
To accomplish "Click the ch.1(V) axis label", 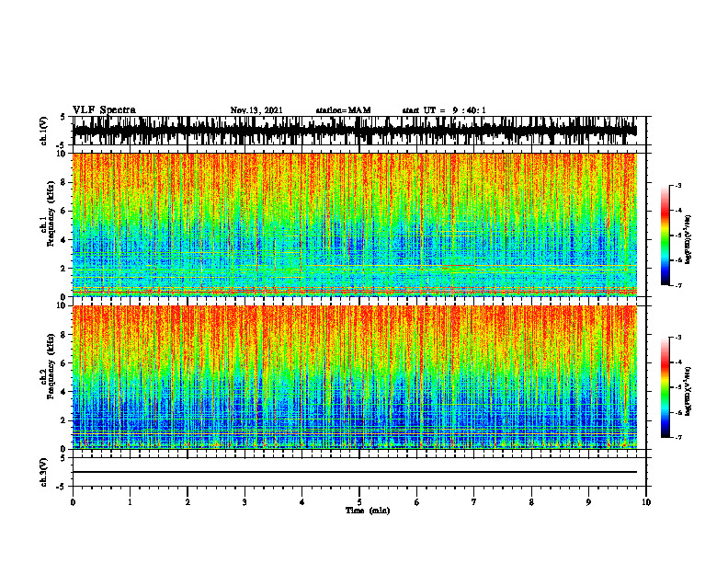I will pos(44,131).
